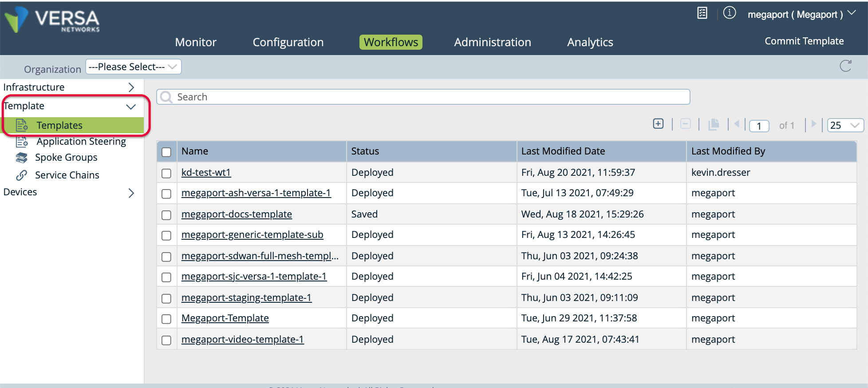The height and width of the screenshot is (388, 868).
Task: Click the refresh icon at top right
Action: [x=845, y=66]
